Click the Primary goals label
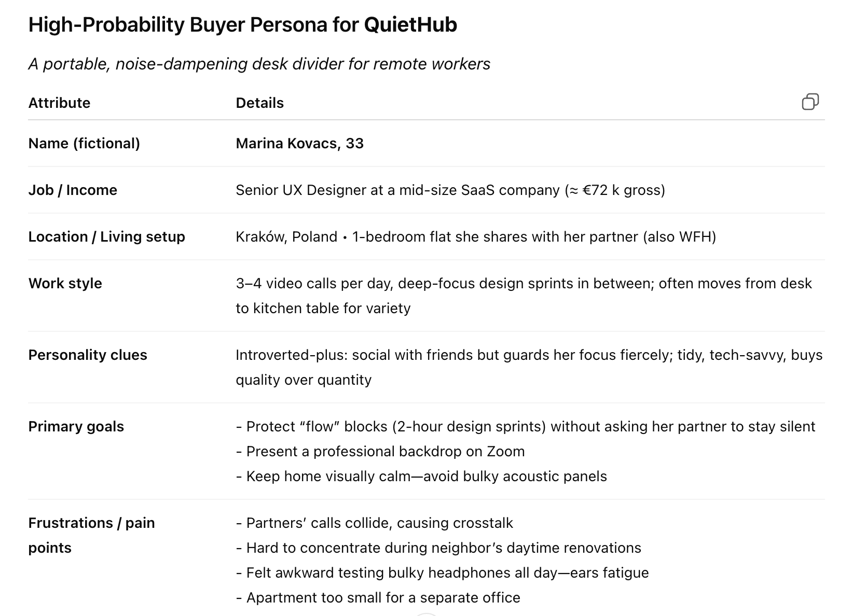This screenshot has width=852, height=616. coord(76,426)
